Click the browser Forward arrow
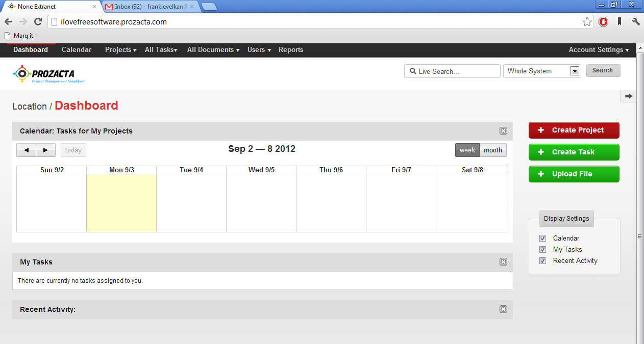 click(x=23, y=22)
